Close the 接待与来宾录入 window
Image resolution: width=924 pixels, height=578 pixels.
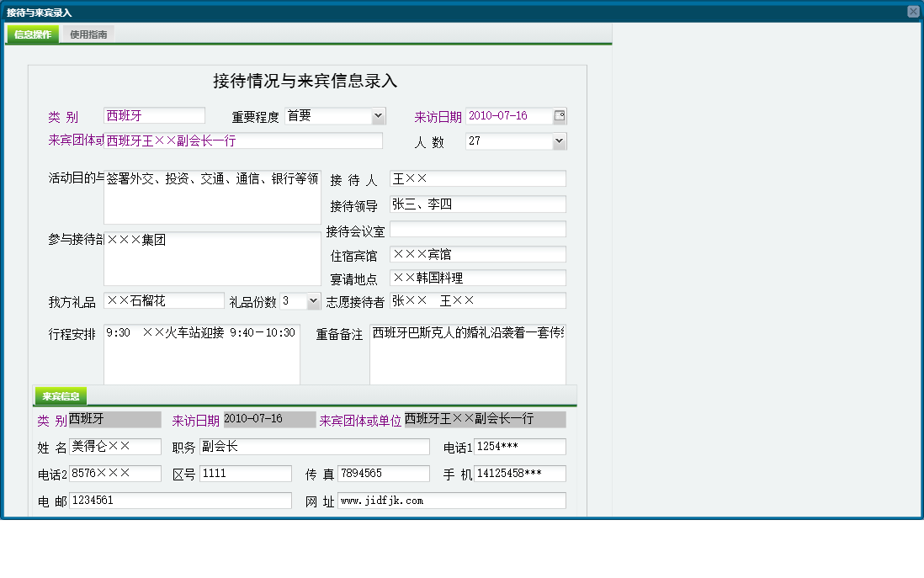(914, 11)
